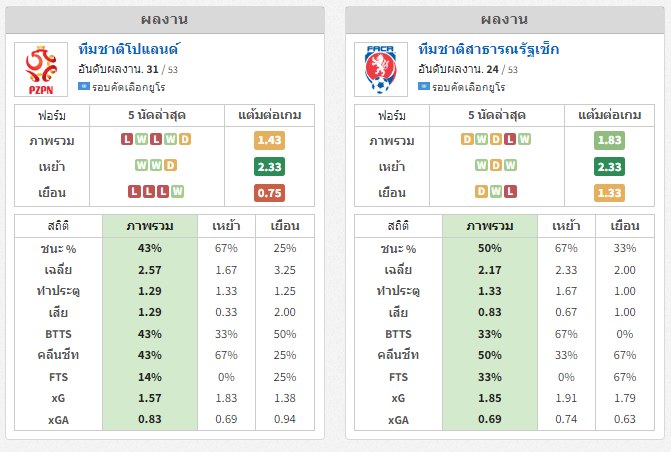The height and width of the screenshot is (452, 671).
Task: Click the flag icon beside Czech's Euro qualifiers
Action: [x=424, y=86]
